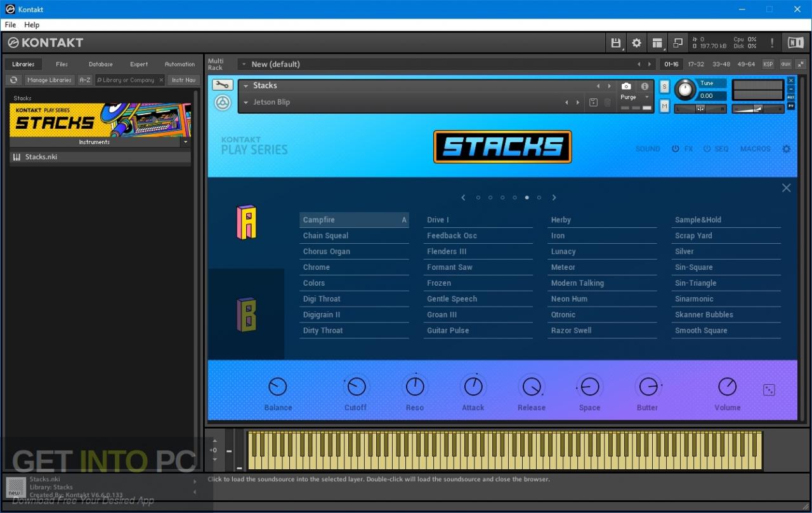Viewport: 812px width, 513px height.
Task: Shift keyboard octave up arrow
Action: pos(214,440)
